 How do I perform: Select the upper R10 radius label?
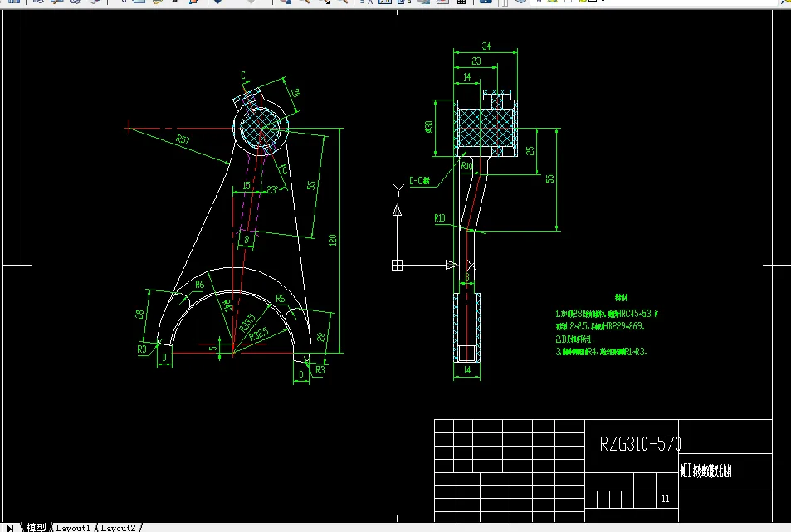coord(466,166)
